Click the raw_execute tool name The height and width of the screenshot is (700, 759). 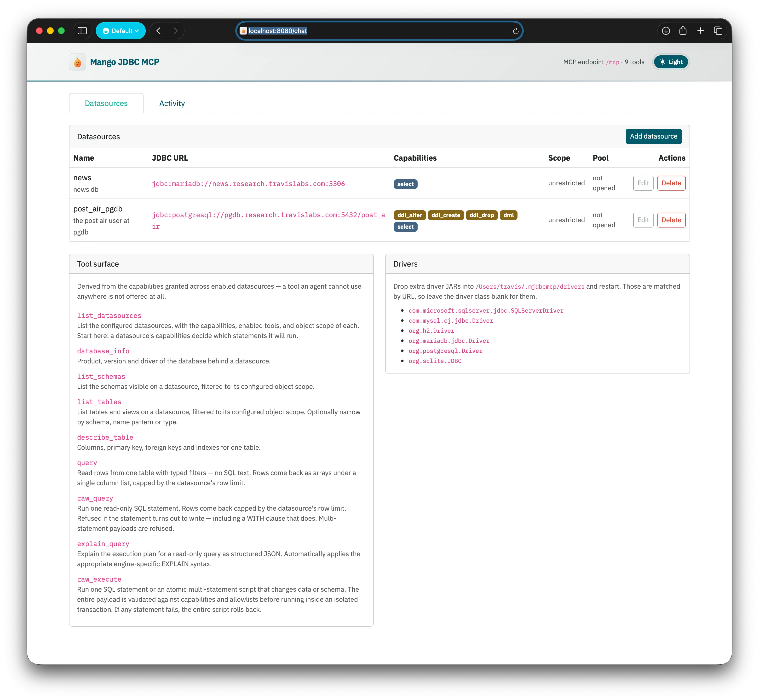pos(99,579)
